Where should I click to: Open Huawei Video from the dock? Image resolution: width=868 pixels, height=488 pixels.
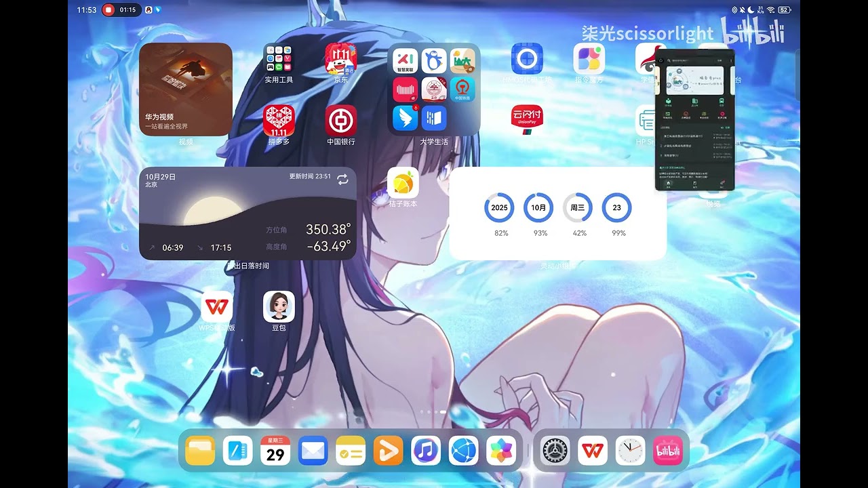(x=388, y=451)
